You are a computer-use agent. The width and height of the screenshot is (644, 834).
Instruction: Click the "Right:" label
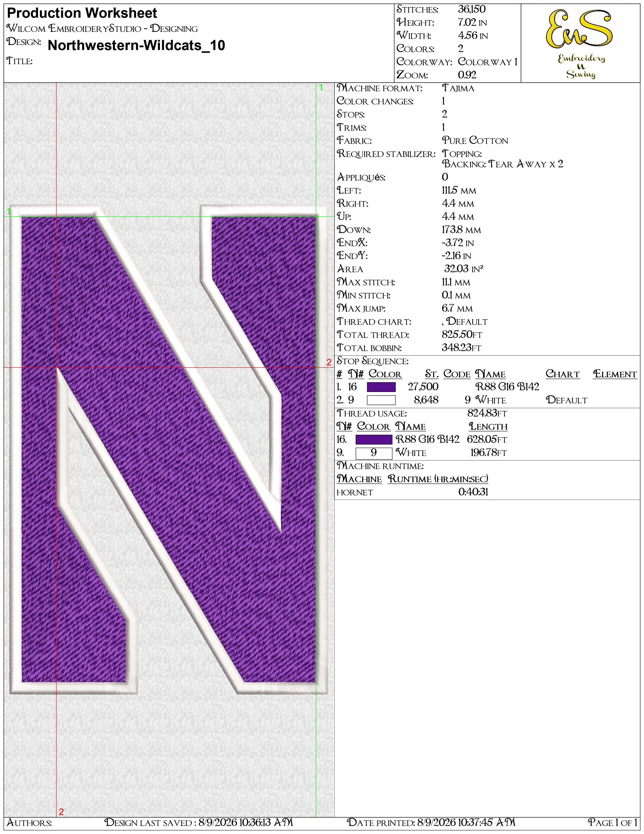353,203
